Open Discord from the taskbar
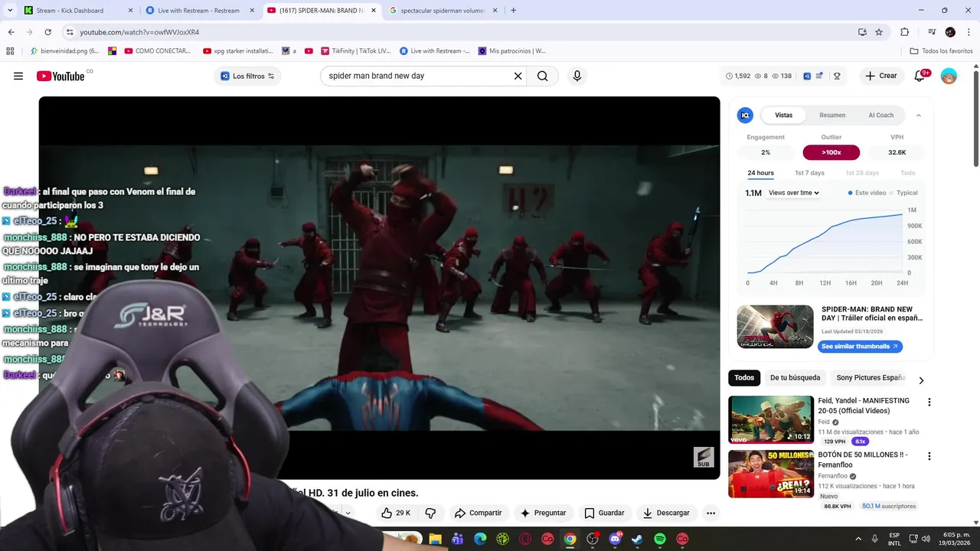Viewport: 980px width, 551px height. point(615,539)
